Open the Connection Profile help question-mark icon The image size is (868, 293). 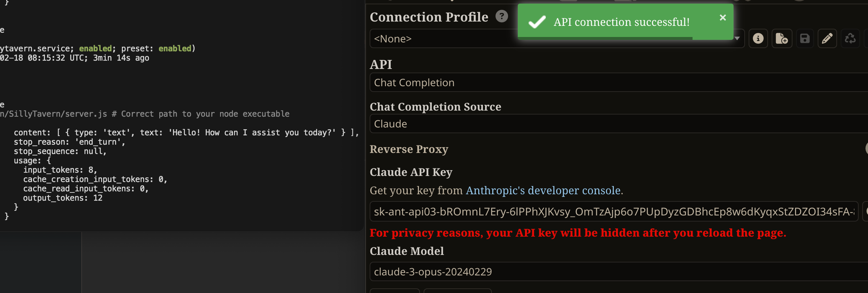tap(502, 16)
